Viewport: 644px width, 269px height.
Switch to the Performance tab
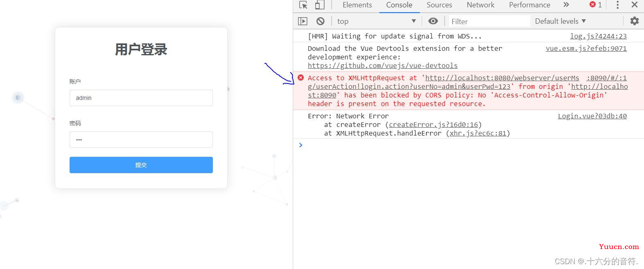(530, 5)
